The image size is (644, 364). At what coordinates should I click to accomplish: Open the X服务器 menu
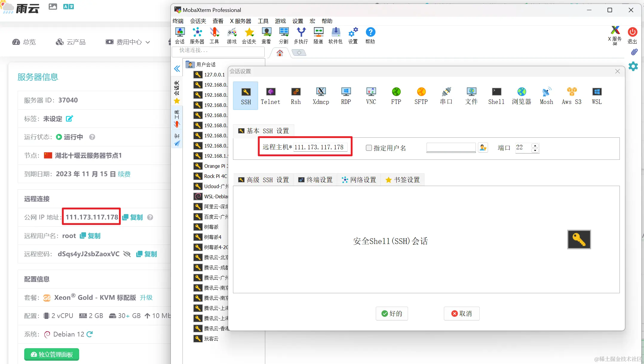[240, 21]
